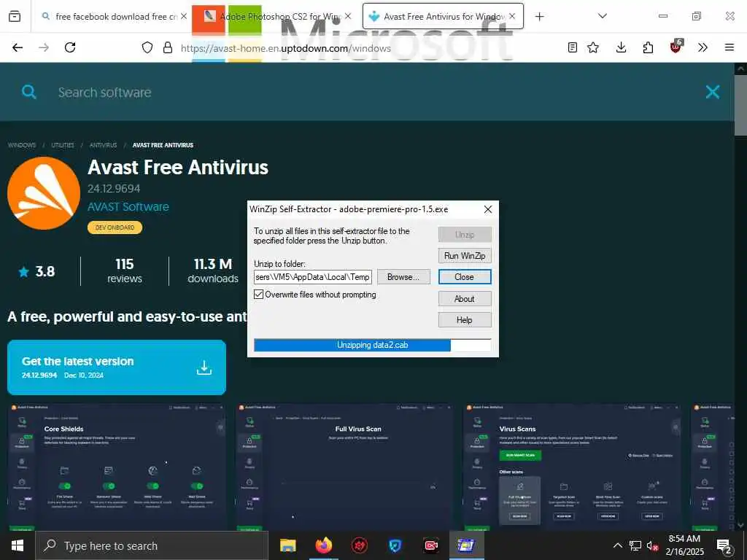Open Firefox View icon in tab bar
Viewport: 747px width, 560px height.
click(x=15, y=16)
